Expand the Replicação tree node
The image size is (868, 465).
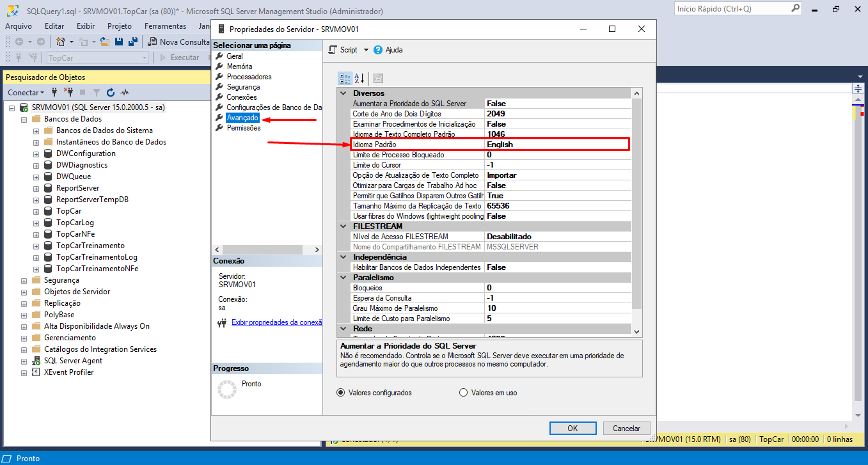pos(24,303)
